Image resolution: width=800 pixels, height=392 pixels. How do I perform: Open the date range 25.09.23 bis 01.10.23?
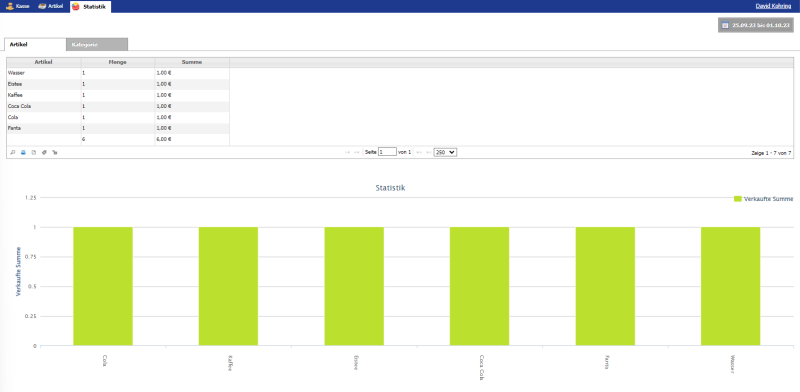(756, 25)
